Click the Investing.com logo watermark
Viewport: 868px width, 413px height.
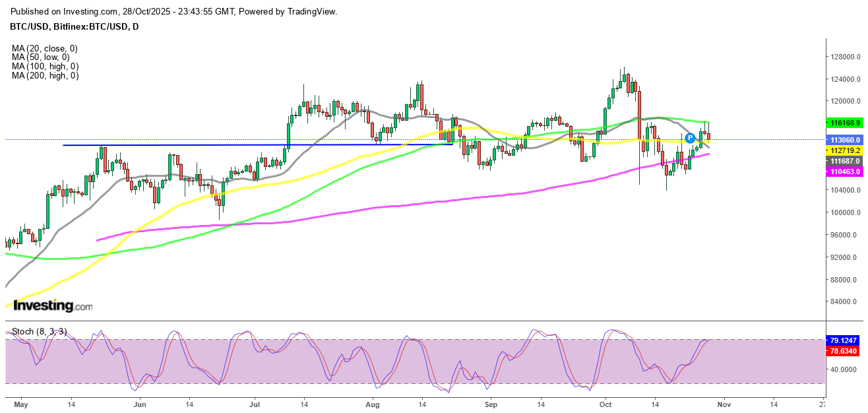[53, 306]
